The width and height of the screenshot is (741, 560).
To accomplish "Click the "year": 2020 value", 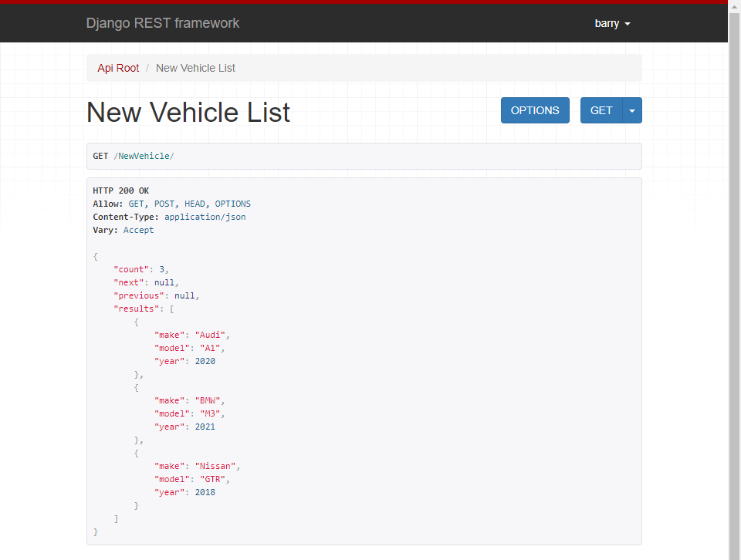I will coord(205,361).
